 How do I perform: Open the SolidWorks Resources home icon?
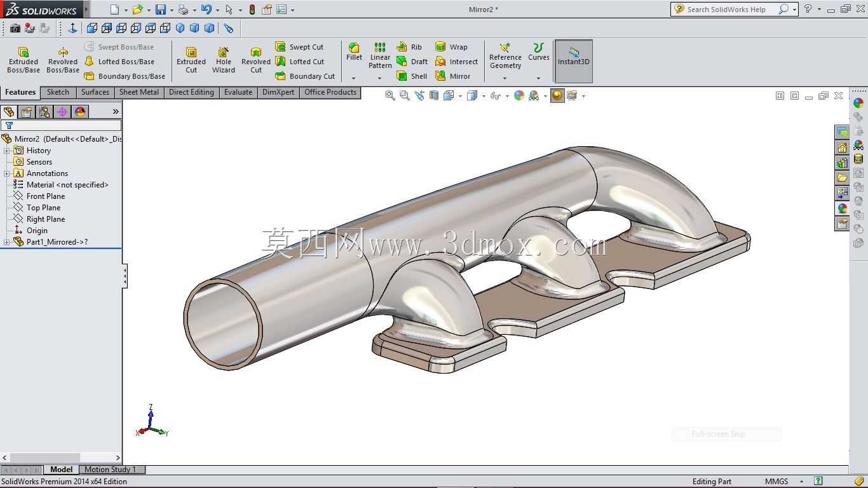click(x=842, y=147)
